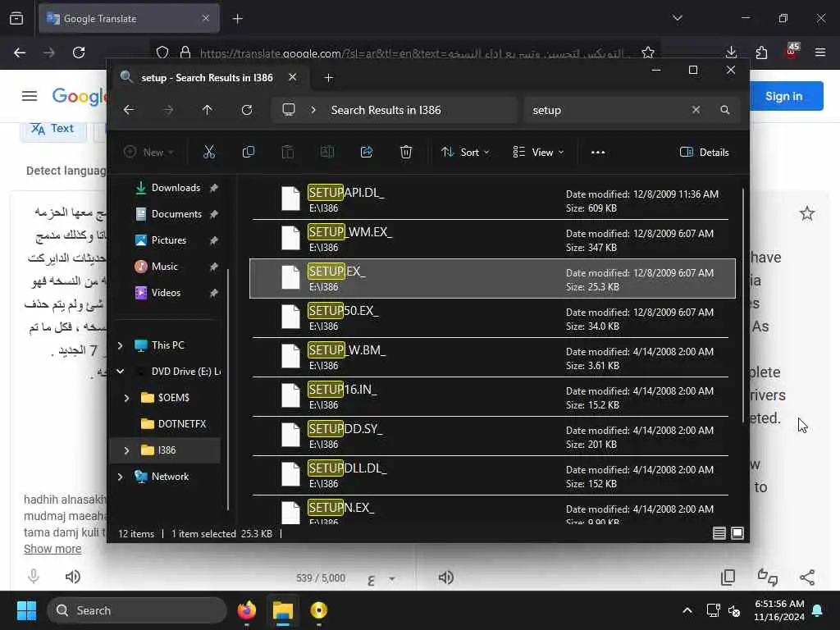Show hidden system tray icons
Image resolution: width=840 pixels, height=630 pixels.
pyautogui.click(x=687, y=610)
